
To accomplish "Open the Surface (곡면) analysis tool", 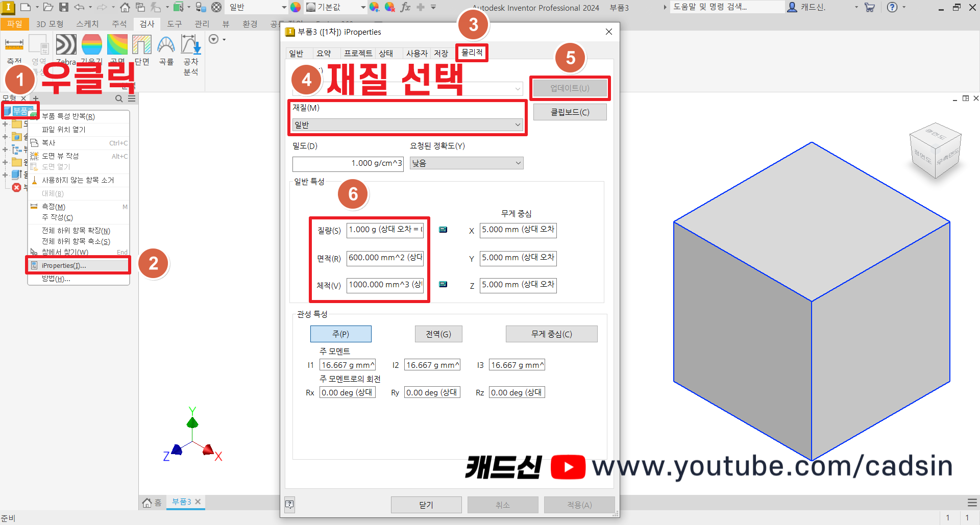I will pos(117,50).
